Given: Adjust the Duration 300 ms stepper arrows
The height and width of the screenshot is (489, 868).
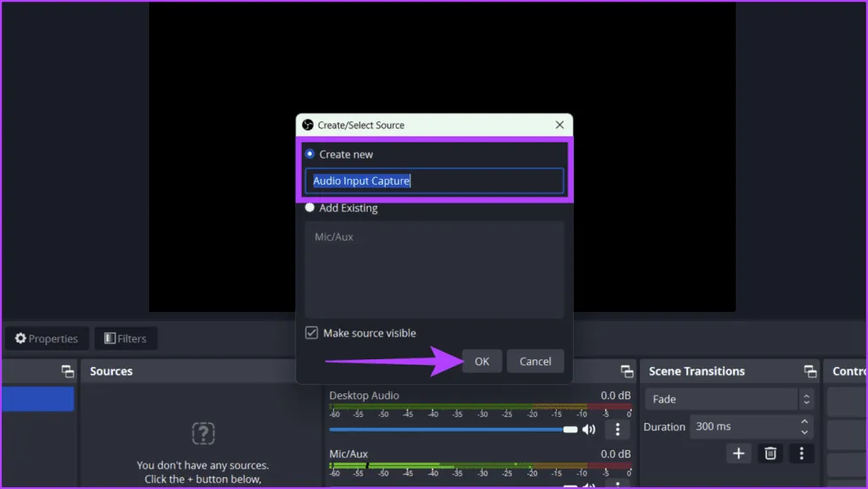Looking at the screenshot, I should (804, 426).
